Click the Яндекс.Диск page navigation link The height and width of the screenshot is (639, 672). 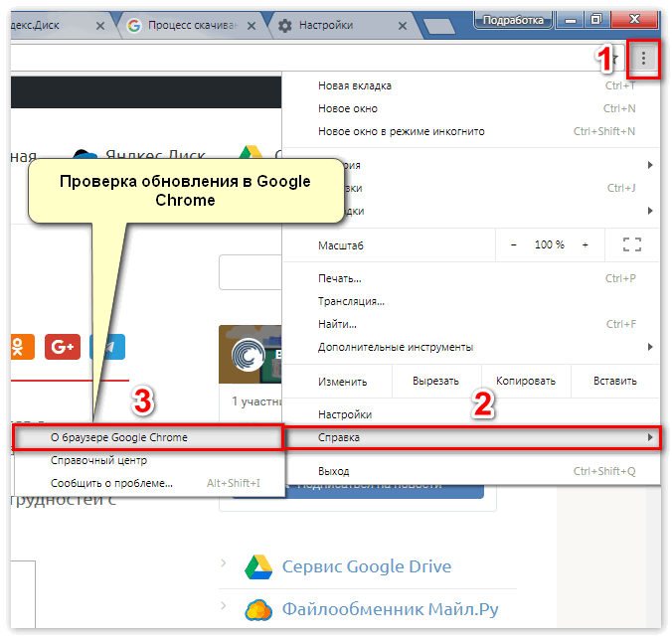click(155, 155)
